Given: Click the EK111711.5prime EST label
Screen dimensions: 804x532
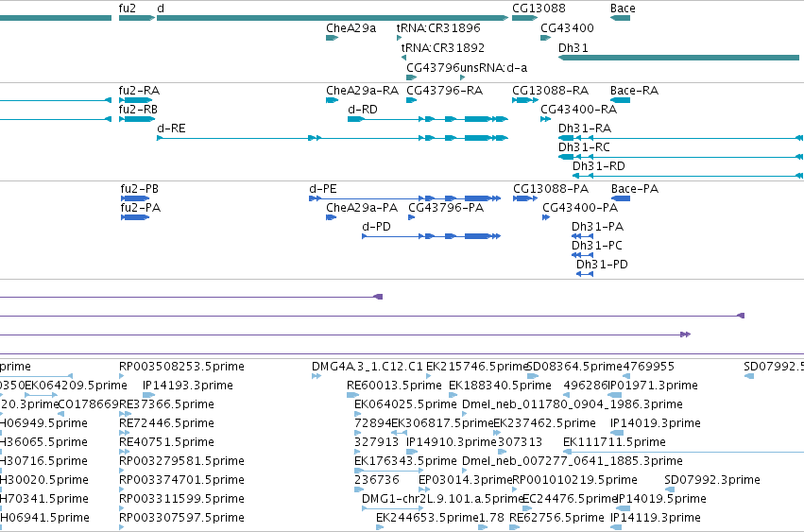Looking at the screenshot, I should [x=614, y=442].
